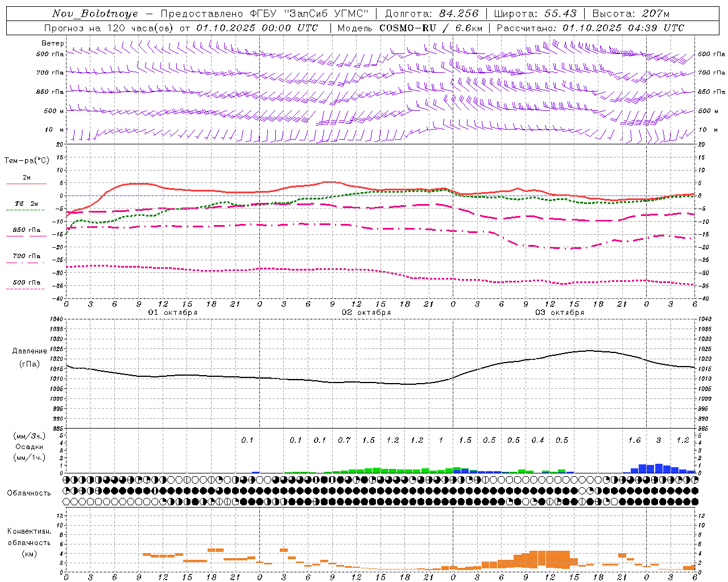Click the red '2м' temperature legend line
This screenshot has width=728, height=582.
pyautogui.click(x=26, y=184)
